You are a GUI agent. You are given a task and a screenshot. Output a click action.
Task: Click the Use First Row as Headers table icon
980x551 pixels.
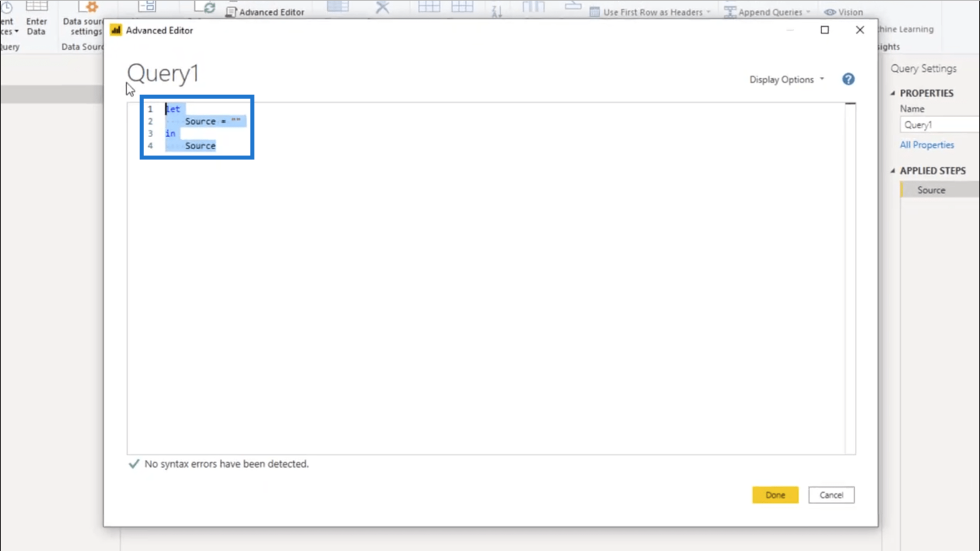coord(594,12)
